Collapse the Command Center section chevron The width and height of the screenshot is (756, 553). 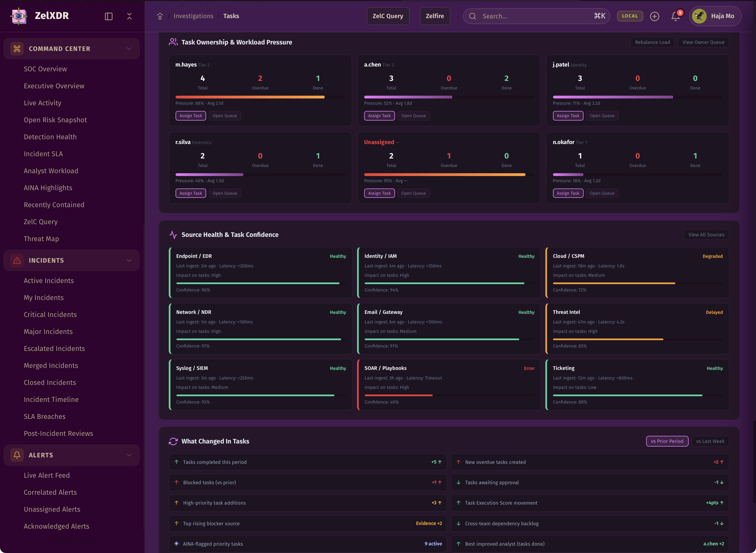tap(129, 49)
